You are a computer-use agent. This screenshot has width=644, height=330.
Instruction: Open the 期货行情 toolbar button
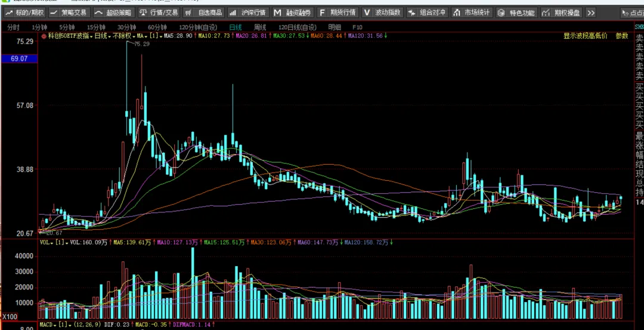click(338, 13)
